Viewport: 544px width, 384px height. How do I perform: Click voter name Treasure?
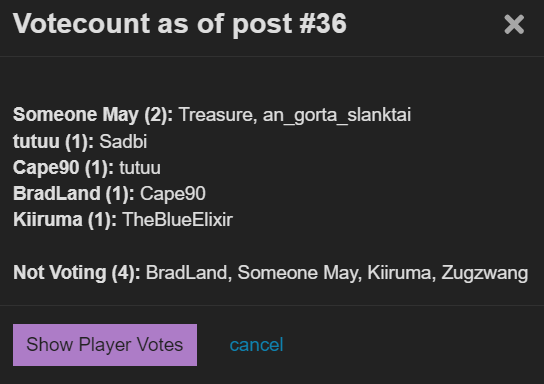tap(218, 115)
